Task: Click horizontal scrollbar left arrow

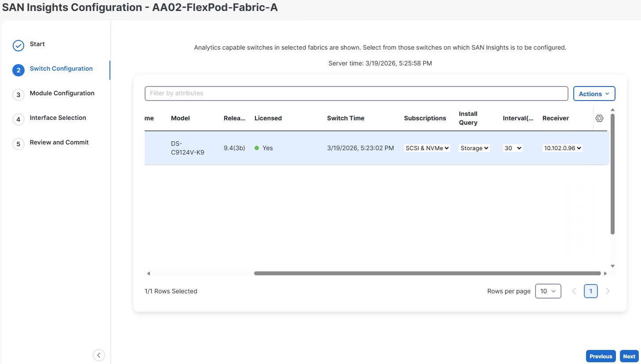Action: coord(149,274)
